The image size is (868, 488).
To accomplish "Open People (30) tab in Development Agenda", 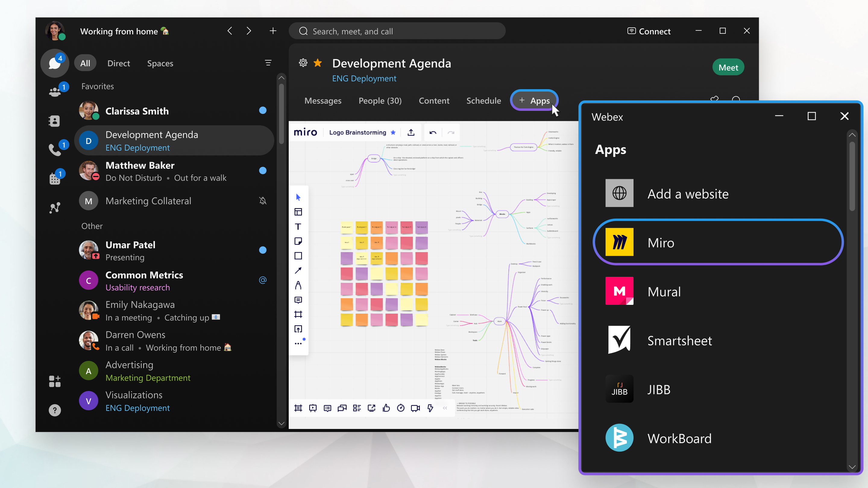I will point(380,100).
